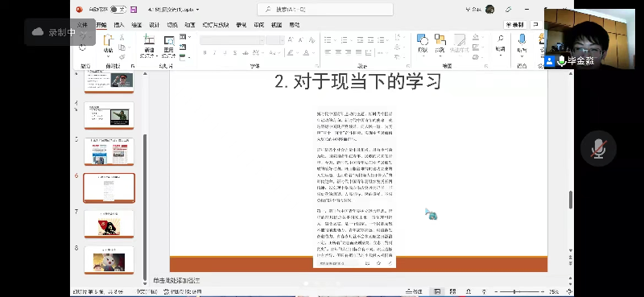The image size is (644, 297).
Task: Click the Decrease Font Size icon
Action: [x=300, y=40]
